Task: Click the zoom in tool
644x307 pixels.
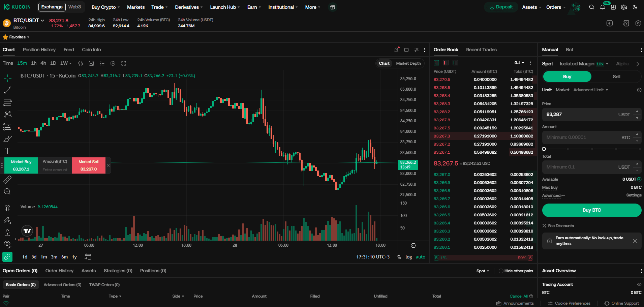Action: tap(7, 192)
